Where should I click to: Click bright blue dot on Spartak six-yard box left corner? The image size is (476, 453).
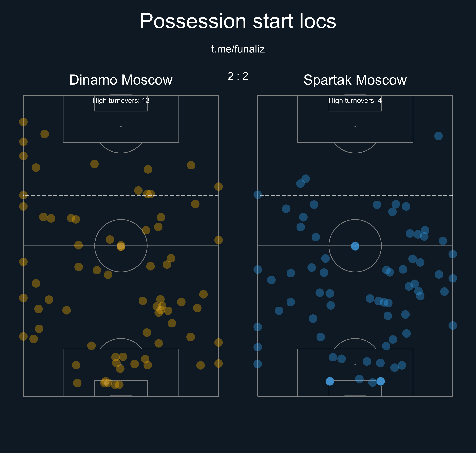[330, 381]
